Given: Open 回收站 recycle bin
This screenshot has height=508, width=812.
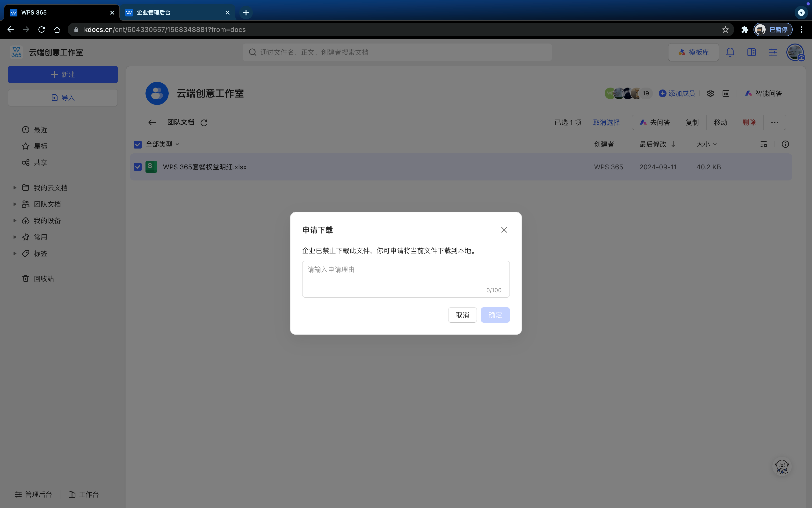Looking at the screenshot, I should (x=38, y=278).
